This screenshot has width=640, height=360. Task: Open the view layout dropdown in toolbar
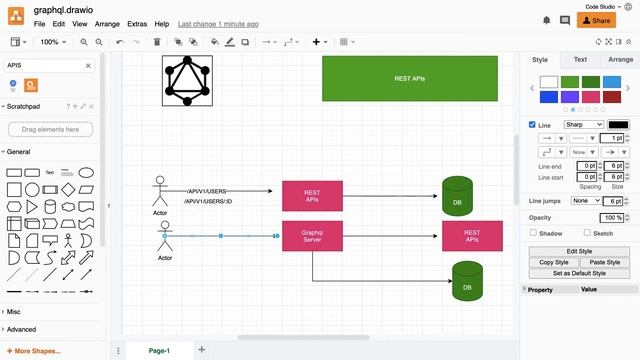[x=18, y=42]
